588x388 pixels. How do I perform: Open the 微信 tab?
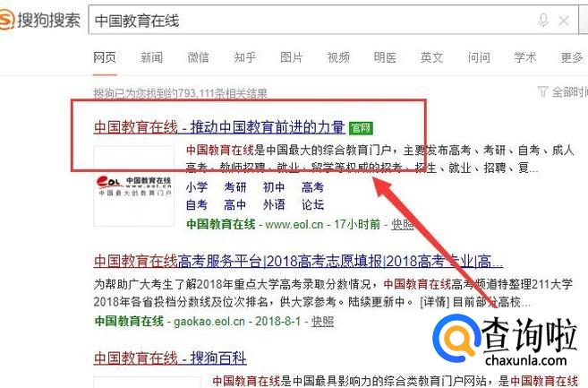pyautogui.click(x=198, y=57)
